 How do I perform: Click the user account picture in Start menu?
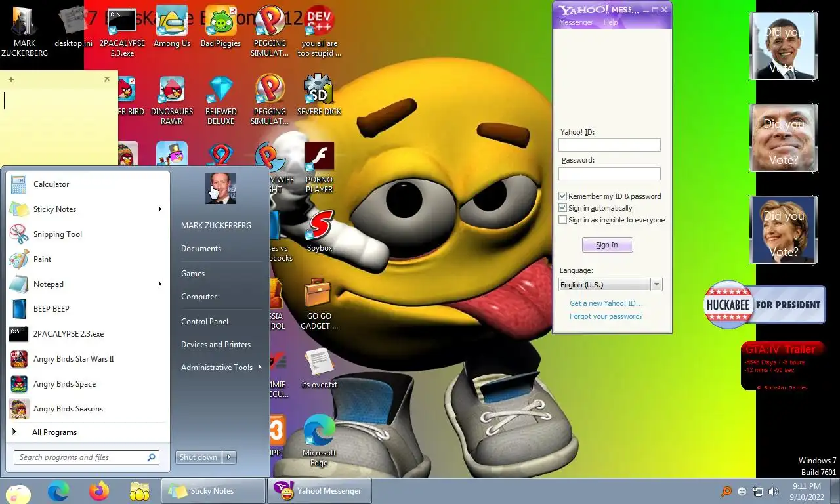pos(220,189)
